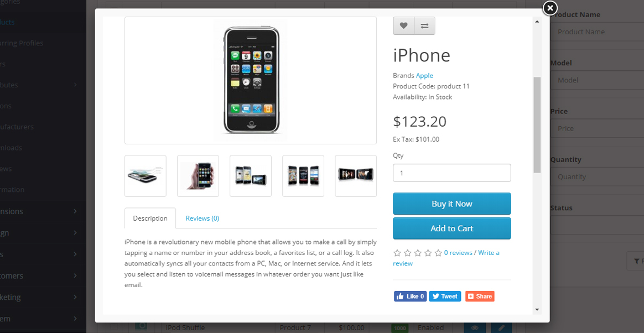
Task: Click the pencil edit icon for iPod Shuffle
Action: pyautogui.click(x=501, y=327)
